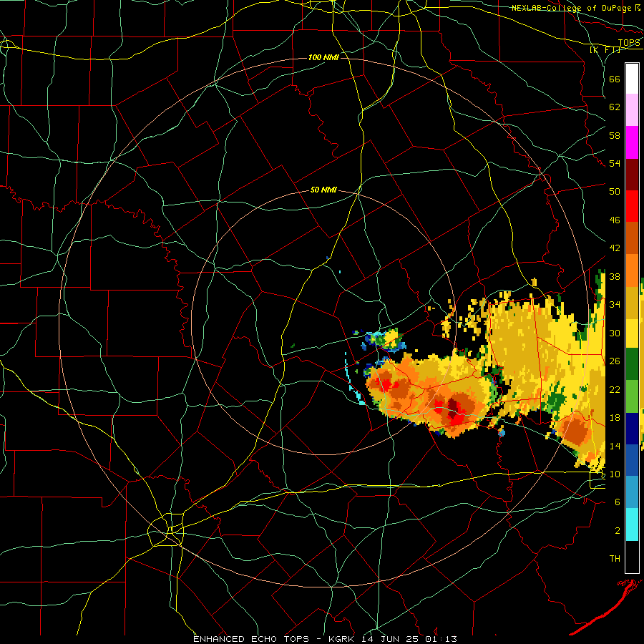The height and width of the screenshot is (644, 644).
Task: Click the light pink legend swatch
Action: coord(632,109)
